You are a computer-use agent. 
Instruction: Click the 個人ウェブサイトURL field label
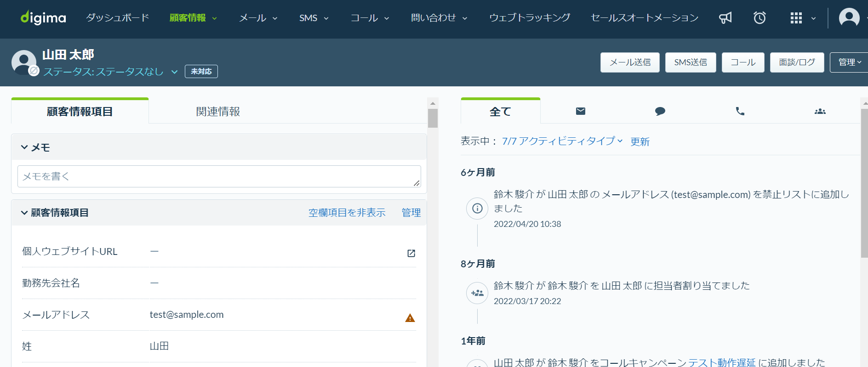(70, 251)
